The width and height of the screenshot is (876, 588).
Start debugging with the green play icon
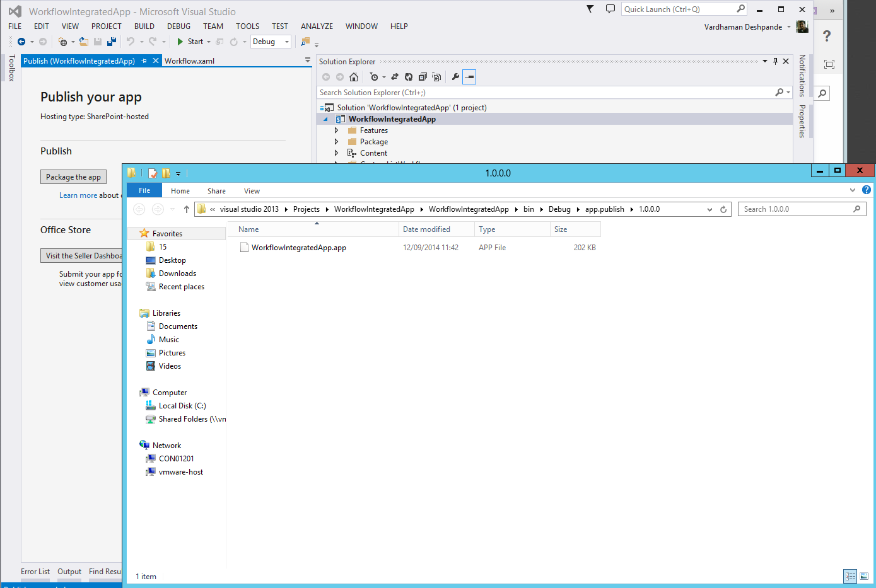click(x=180, y=42)
